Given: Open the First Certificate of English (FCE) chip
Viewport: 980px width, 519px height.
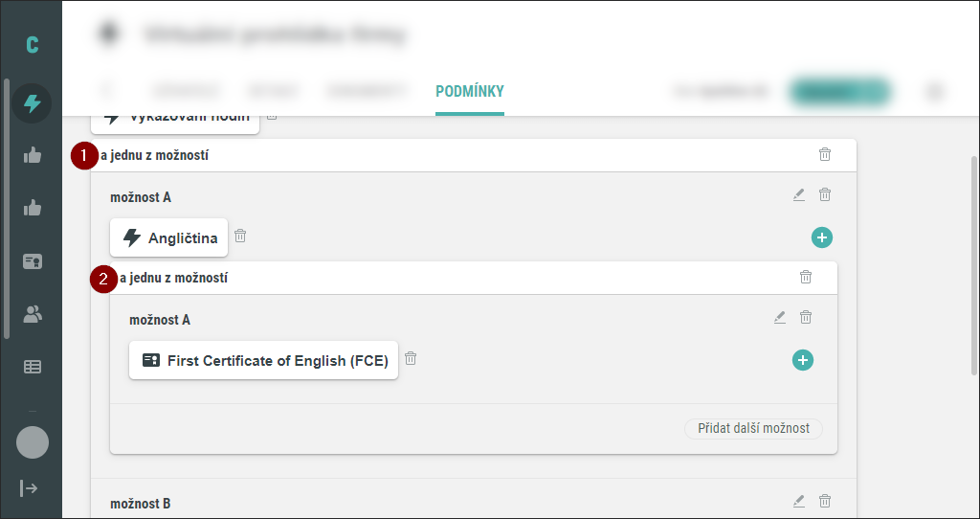Looking at the screenshot, I should [263, 361].
